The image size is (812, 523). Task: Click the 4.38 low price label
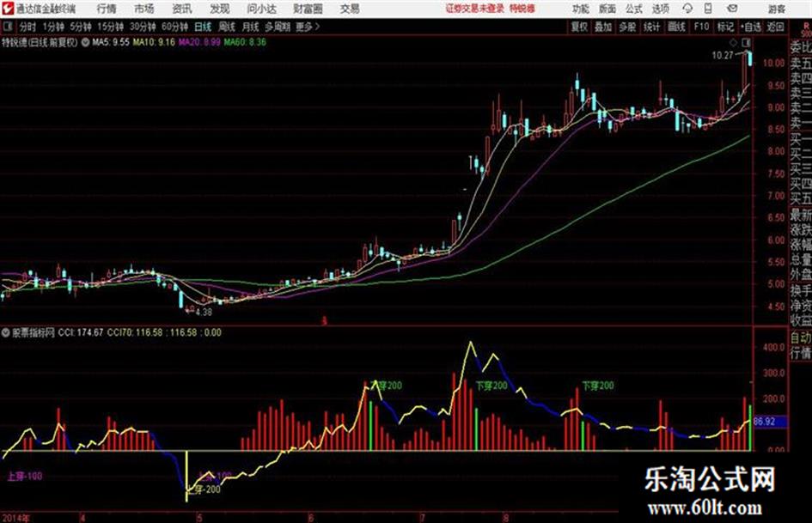tap(204, 313)
